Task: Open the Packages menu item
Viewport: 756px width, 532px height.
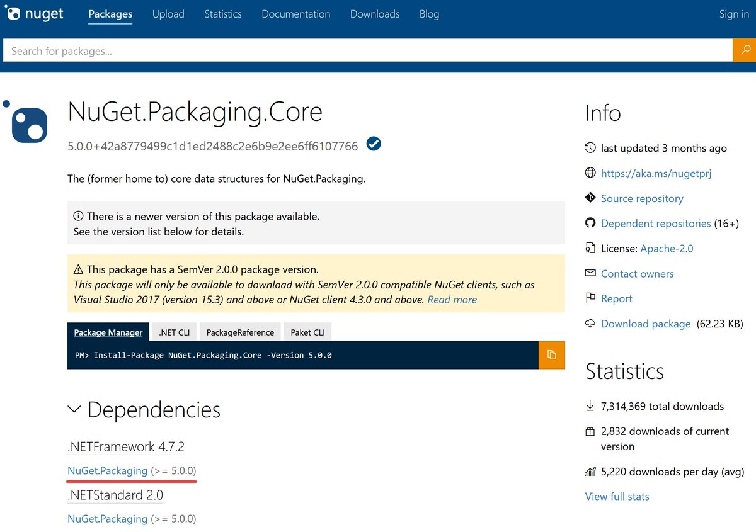Action: tap(110, 14)
